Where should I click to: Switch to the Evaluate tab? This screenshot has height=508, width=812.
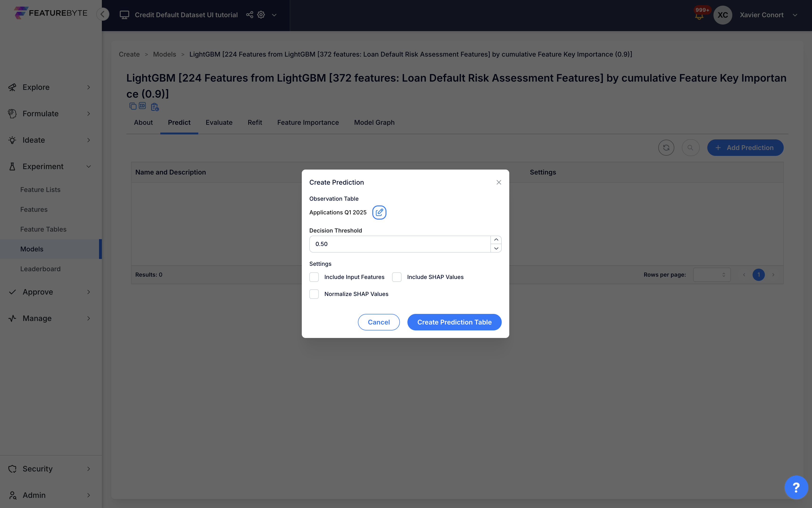(x=219, y=123)
